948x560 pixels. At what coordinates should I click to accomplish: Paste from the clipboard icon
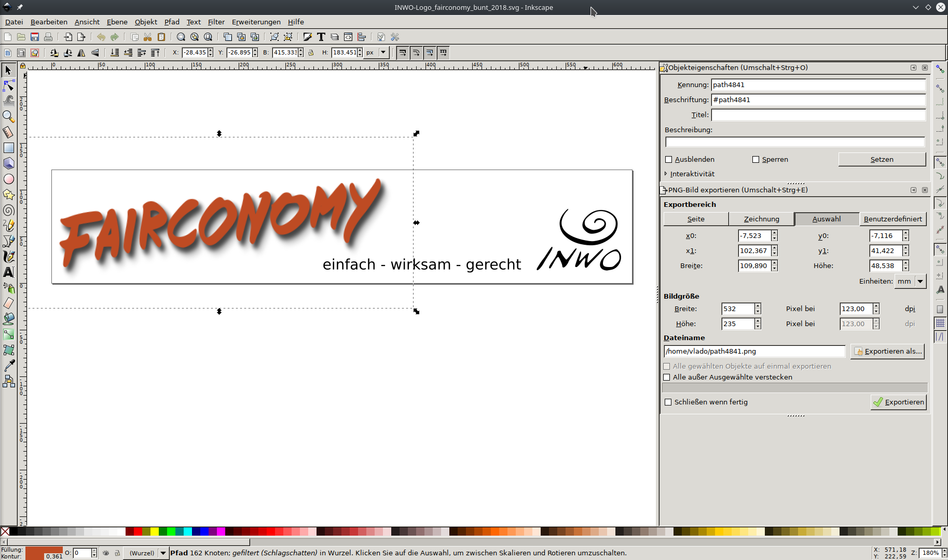pos(161,37)
